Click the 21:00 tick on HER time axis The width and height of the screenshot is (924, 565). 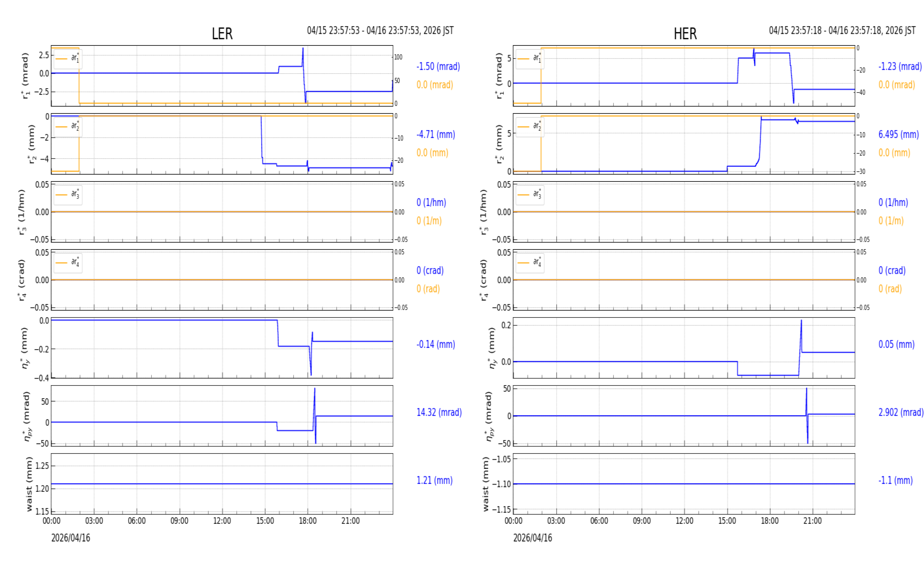point(812,521)
